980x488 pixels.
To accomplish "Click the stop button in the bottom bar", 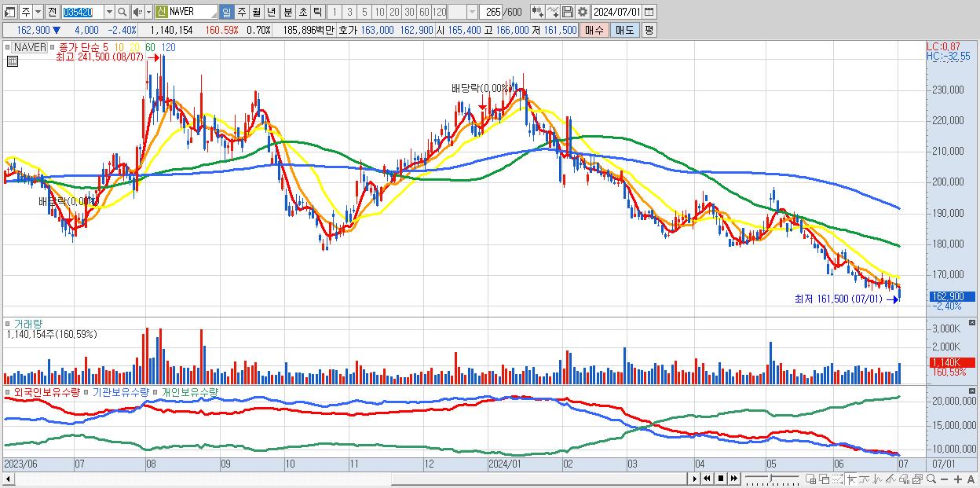I will click(x=720, y=479).
